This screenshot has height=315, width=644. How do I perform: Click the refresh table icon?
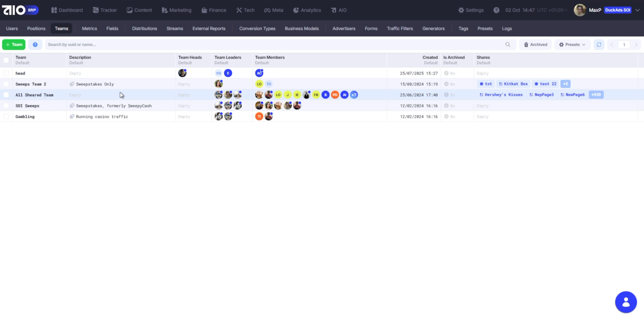point(599,45)
